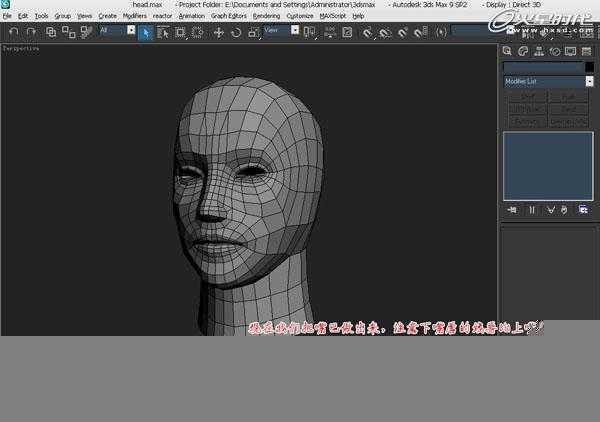Screen dimensions: 600x422
Task: Activate the Select and Move tool
Action: tap(219, 33)
